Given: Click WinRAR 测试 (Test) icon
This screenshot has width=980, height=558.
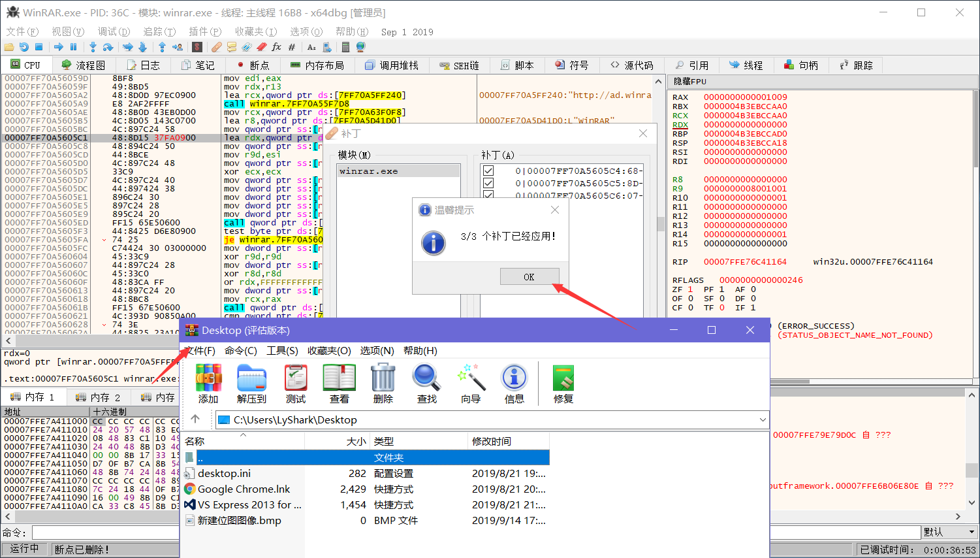Looking at the screenshot, I should pos(296,384).
